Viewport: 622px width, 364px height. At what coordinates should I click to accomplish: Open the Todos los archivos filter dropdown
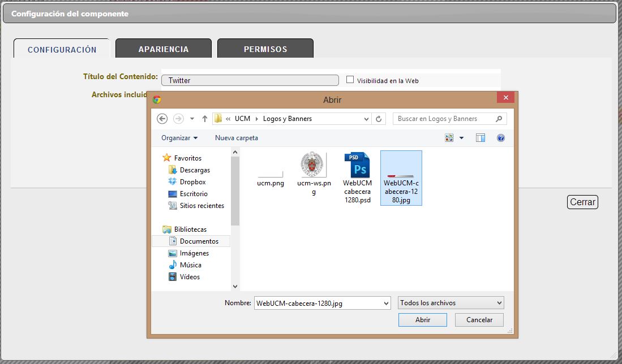(451, 303)
